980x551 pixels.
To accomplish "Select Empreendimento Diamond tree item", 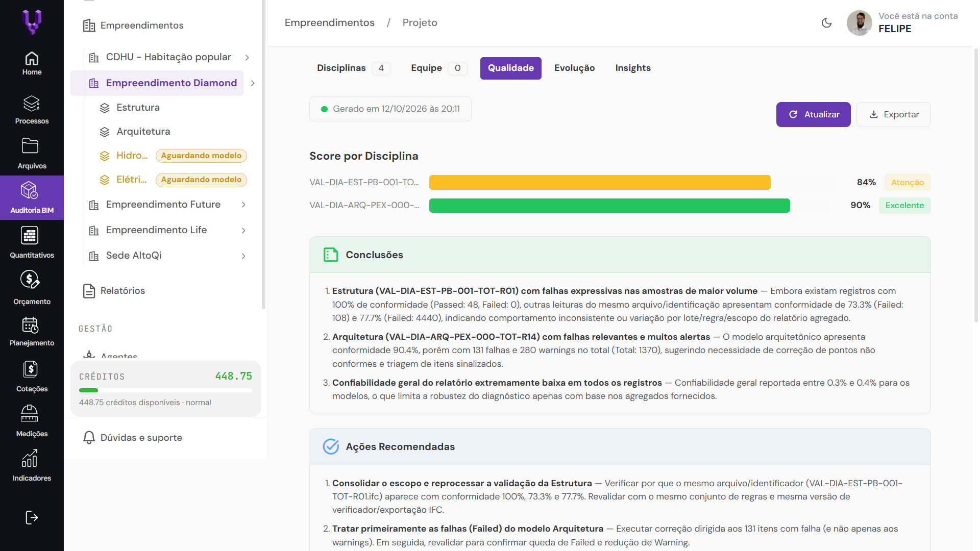I will tap(157, 83).
